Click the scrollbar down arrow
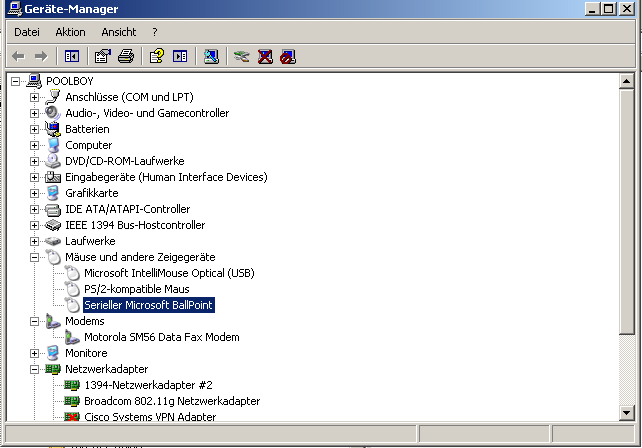Screen dimensions: 642x448 click(626, 412)
